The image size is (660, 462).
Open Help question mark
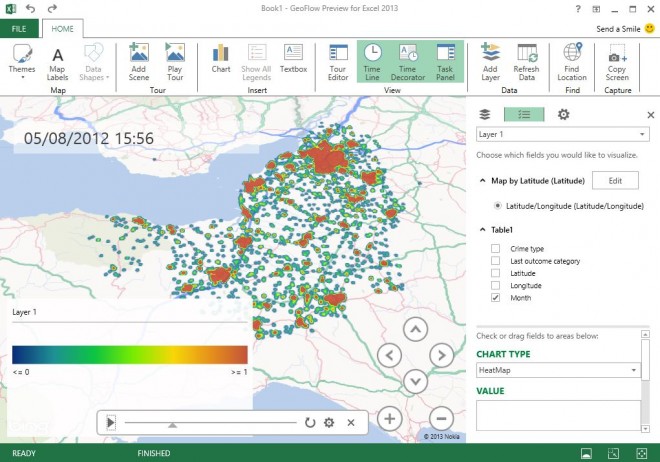point(578,8)
